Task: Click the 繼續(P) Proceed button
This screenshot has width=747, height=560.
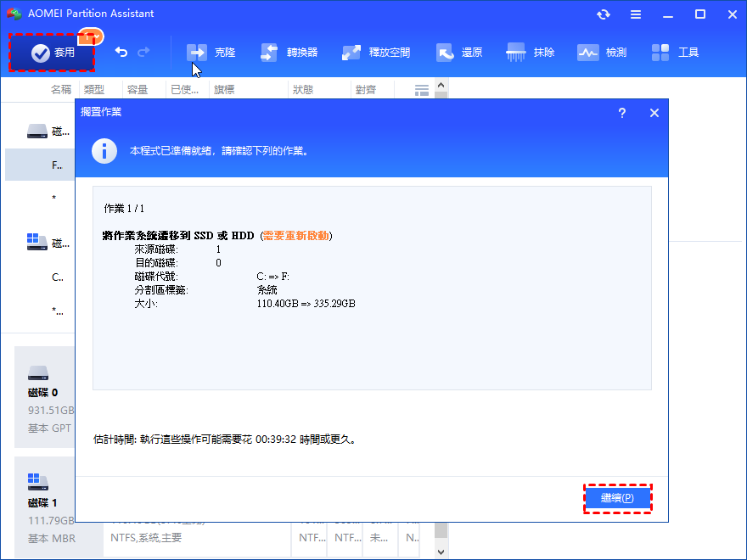Action: [x=617, y=498]
